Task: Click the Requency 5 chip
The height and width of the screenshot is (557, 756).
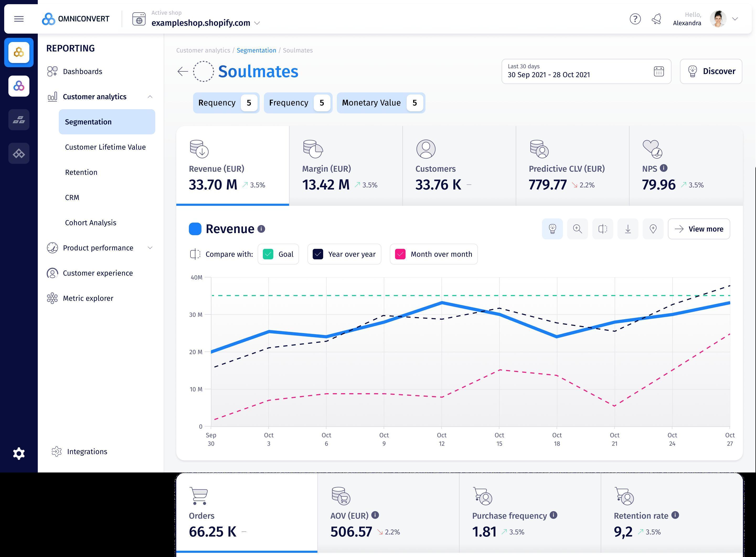Action: tap(226, 103)
